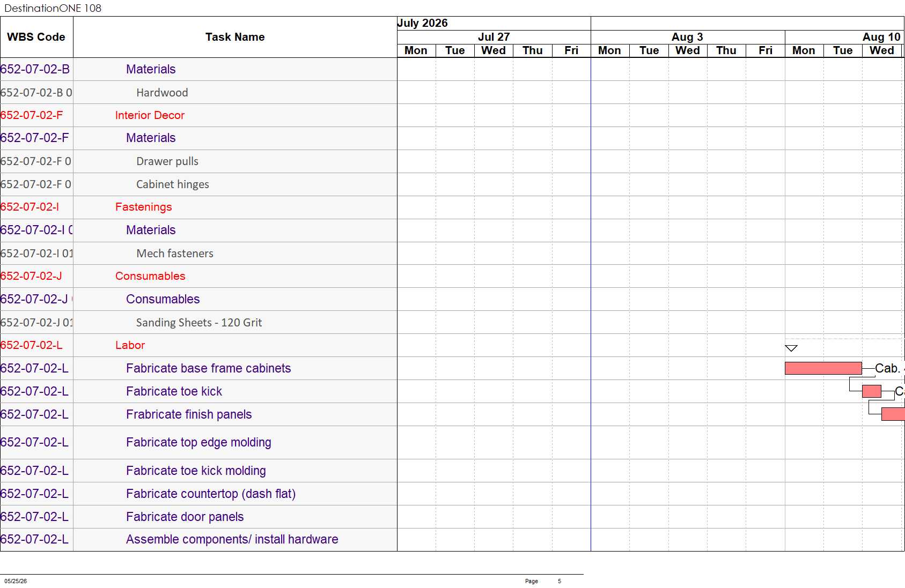Select Assemble components/ install hardware task
This screenshot has height=588, width=905.
(x=232, y=539)
